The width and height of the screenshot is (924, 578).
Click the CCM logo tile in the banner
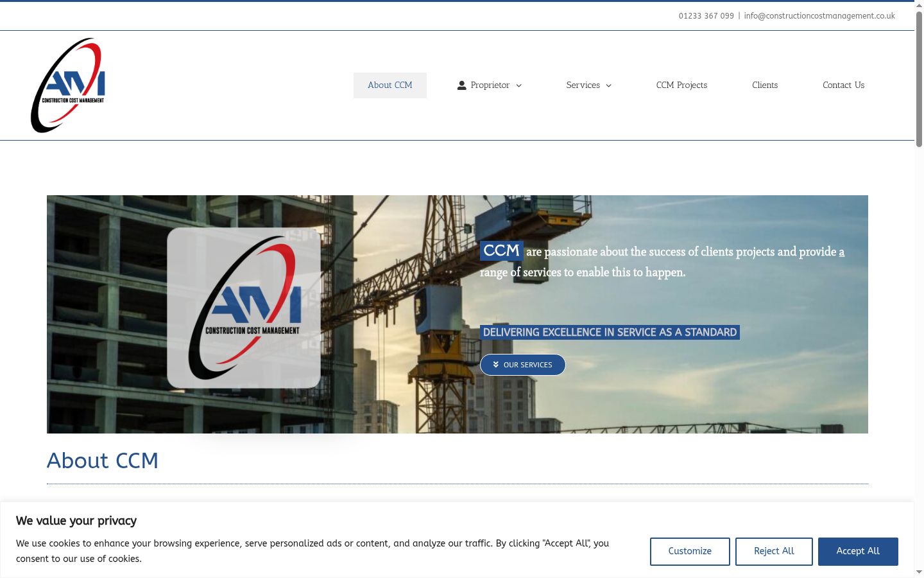coord(244,308)
